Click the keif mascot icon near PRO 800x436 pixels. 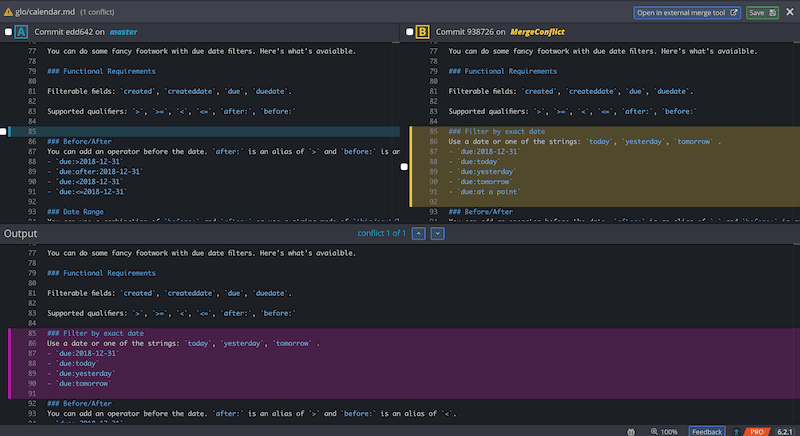(x=736, y=432)
